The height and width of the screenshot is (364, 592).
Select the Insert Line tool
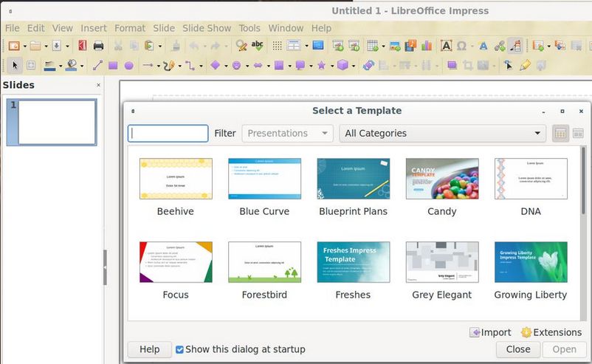pyautogui.click(x=97, y=66)
